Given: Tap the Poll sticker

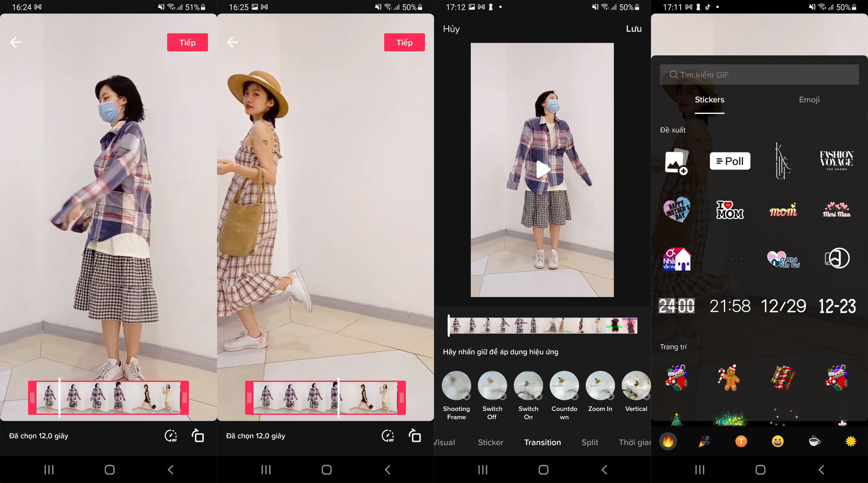Looking at the screenshot, I should coord(730,161).
